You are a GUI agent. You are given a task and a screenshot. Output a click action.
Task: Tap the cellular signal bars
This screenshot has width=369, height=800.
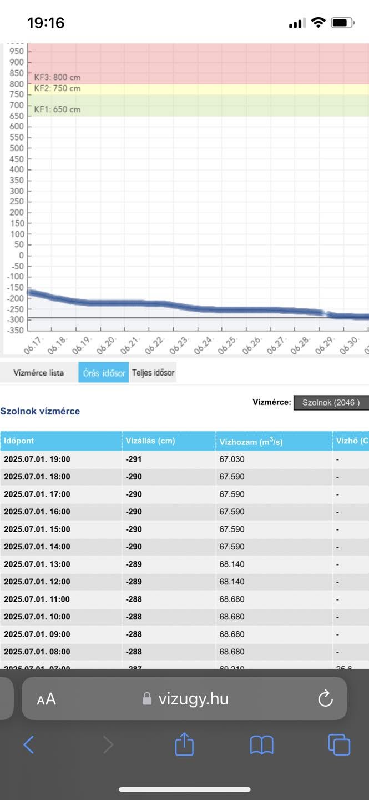[297, 23]
